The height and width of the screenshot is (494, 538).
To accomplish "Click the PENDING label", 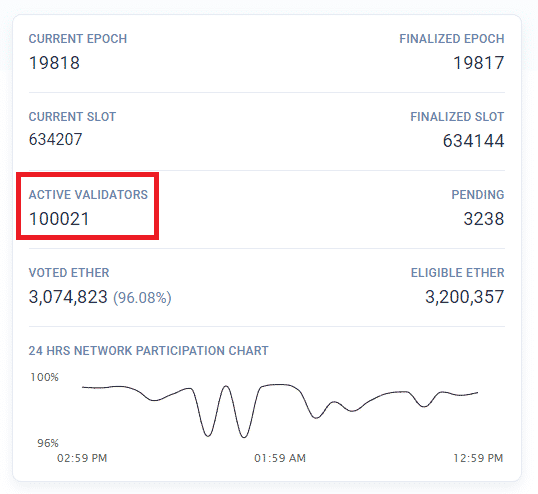I will (x=478, y=195).
